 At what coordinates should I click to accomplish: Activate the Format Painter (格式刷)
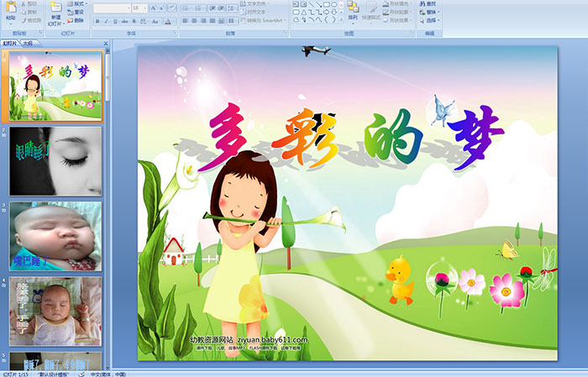(x=31, y=21)
